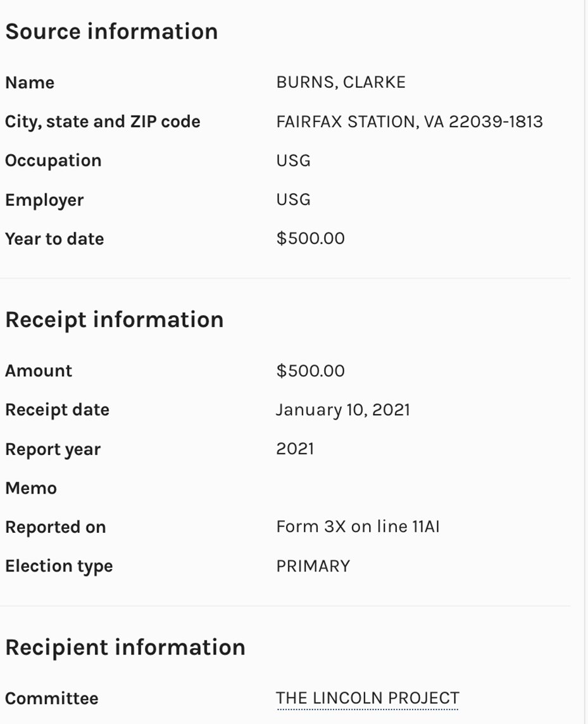Viewport: 588px width, 724px height.
Task: Click the receipt date January 10, 2021
Action: [x=342, y=410]
